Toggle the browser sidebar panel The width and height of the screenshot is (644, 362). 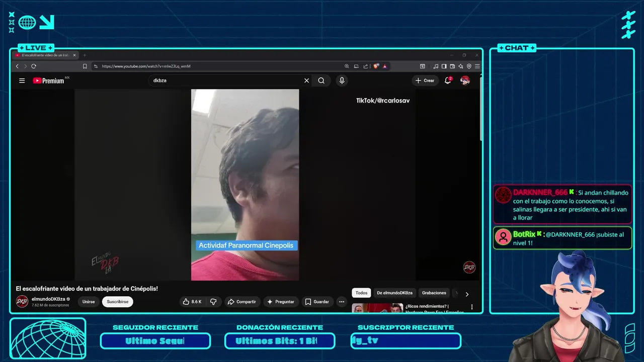tap(444, 66)
